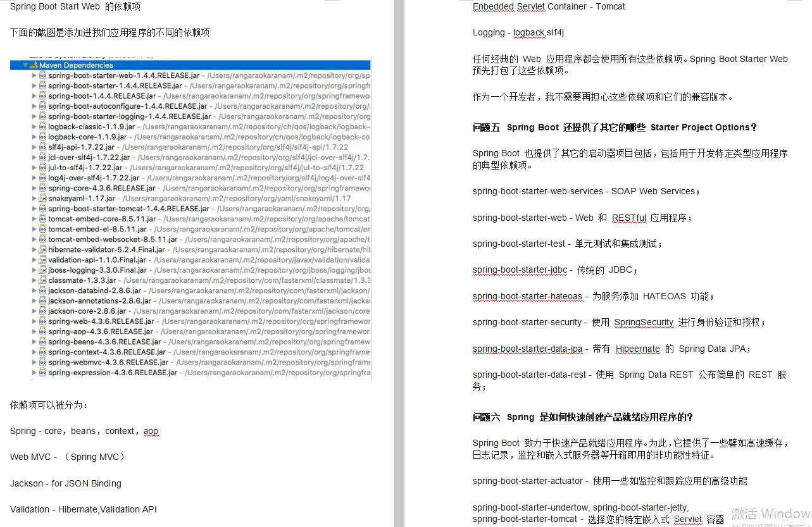The image size is (812, 527).
Task: Click the 问题六 heading on right page
Action: click(583, 418)
